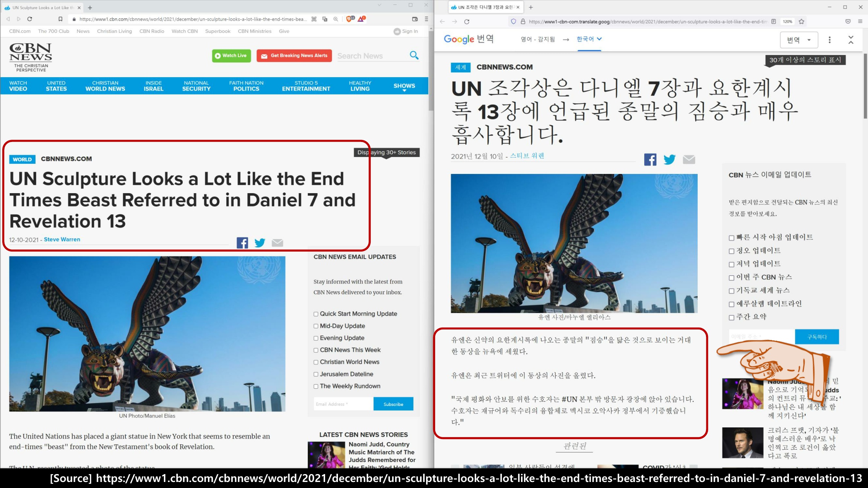Screen dimensions: 868x488
Task: Open UNITED STATES section
Action: coord(56,86)
